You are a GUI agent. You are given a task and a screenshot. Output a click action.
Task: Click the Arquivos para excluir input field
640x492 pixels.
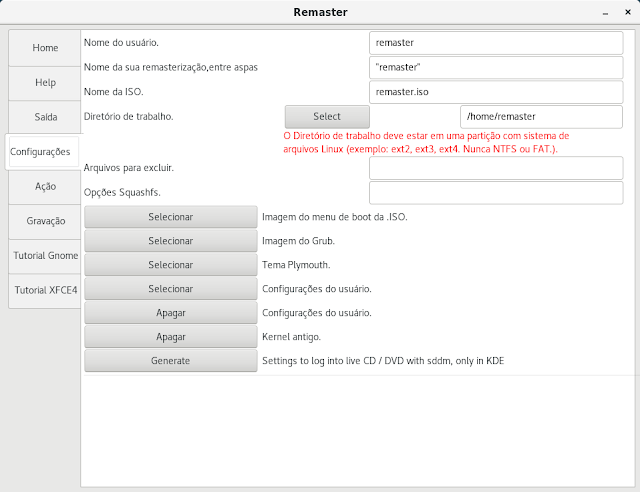point(496,168)
